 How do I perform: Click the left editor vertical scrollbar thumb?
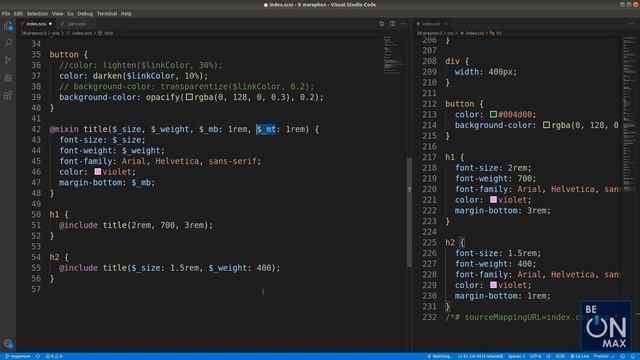click(409, 212)
